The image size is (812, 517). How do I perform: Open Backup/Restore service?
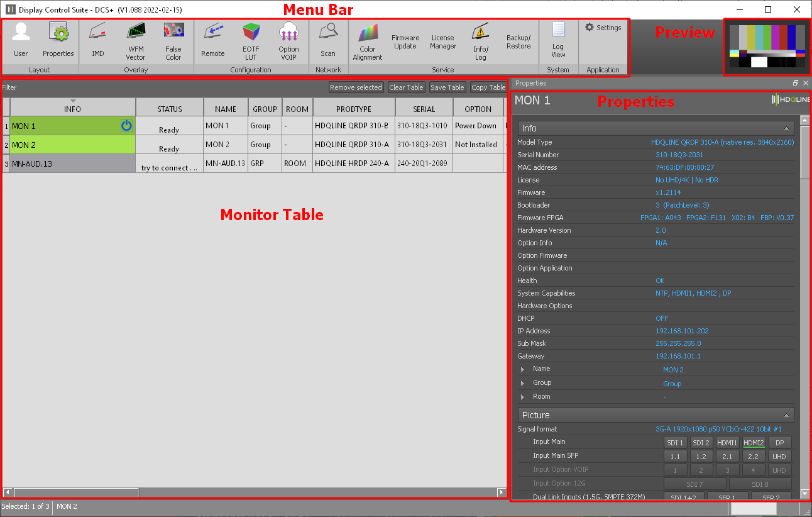518,42
